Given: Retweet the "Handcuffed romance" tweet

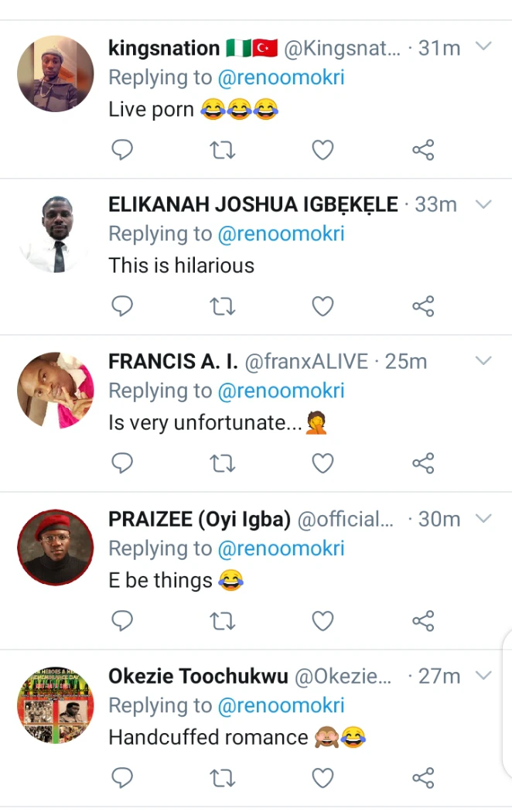Looking at the screenshot, I should [223, 777].
